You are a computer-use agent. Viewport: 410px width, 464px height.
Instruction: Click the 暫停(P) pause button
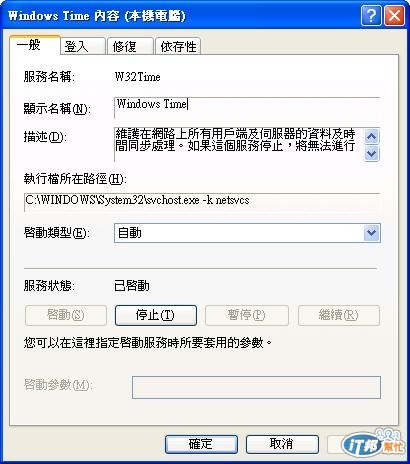click(x=247, y=315)
